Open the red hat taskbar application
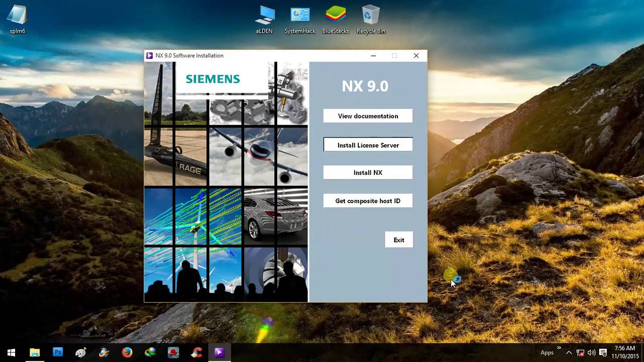The height and width of the screenshot is (362, 644). coord(173,352)
